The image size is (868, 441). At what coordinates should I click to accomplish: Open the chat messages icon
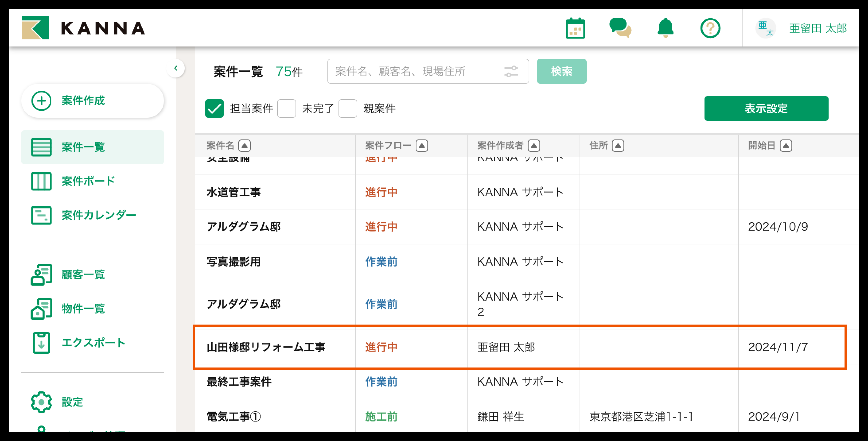click(620, 28)
